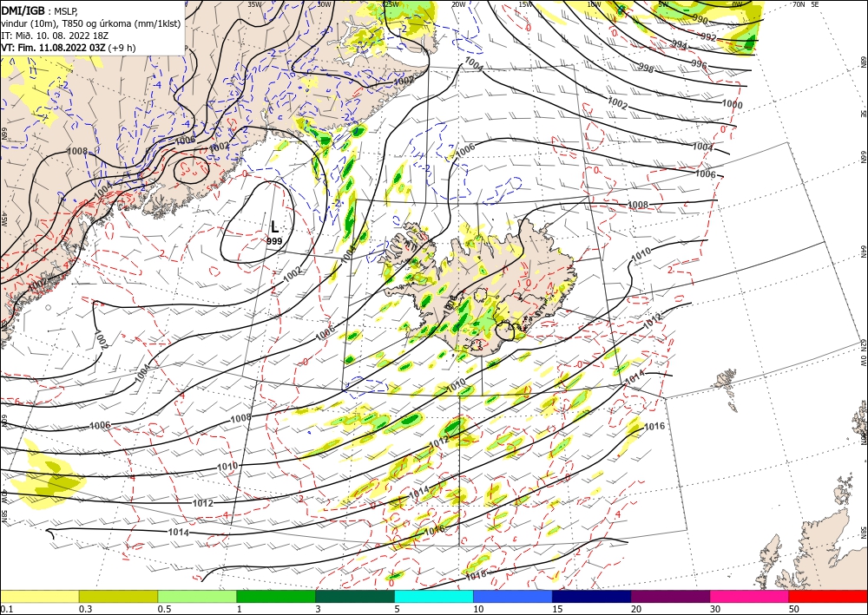Click the '999' pressure value under L
Image resolution: width=868 pixels, height=615 pixels.
click(x=274, y=241)
